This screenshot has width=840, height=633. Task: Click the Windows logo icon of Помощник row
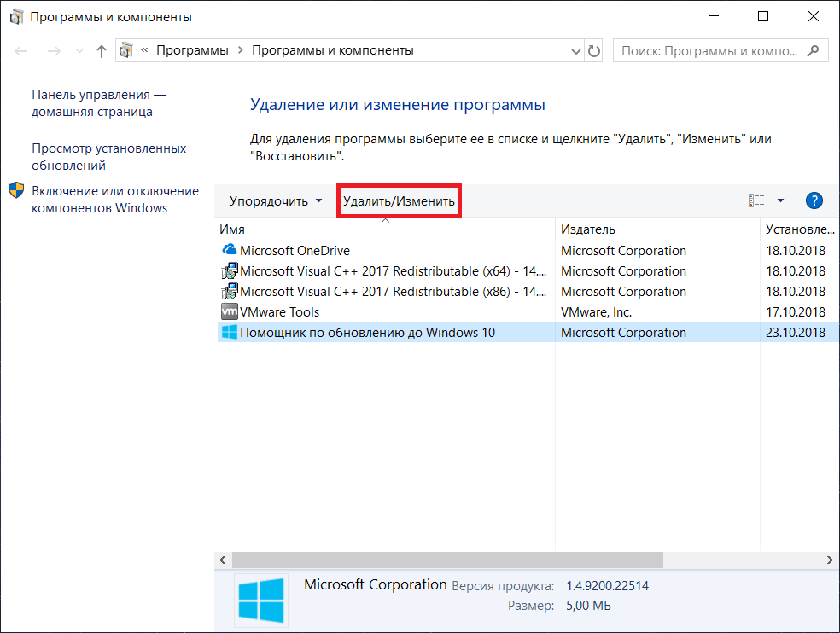click(x=230, y=332)
